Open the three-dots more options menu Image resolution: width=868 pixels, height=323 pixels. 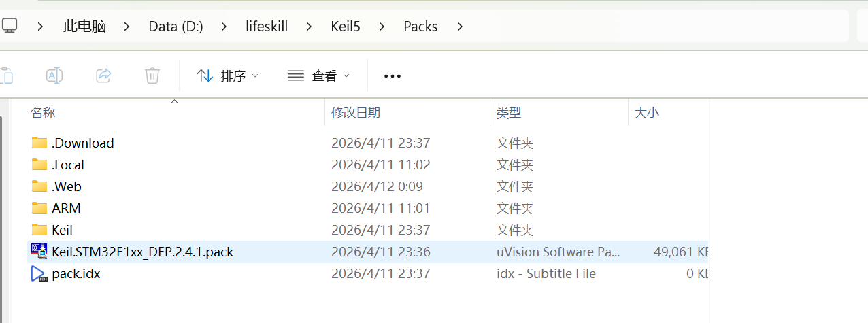[393, 76]
